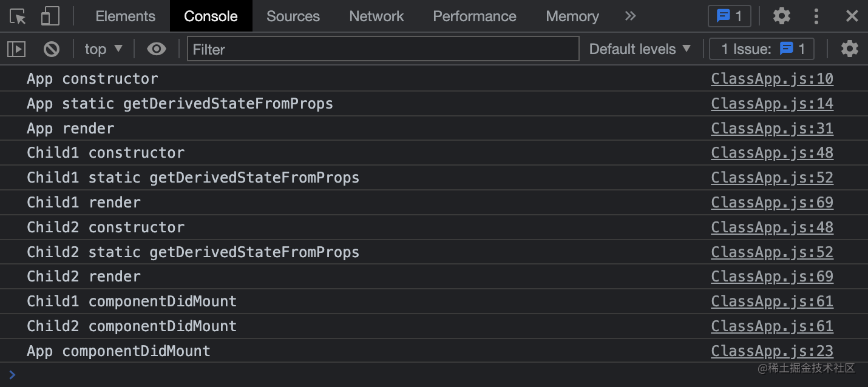The height and width of the screenshot is (387, 868).
Task: Open DevTools settings gear in tab bar
Action: tap(782, 16)
